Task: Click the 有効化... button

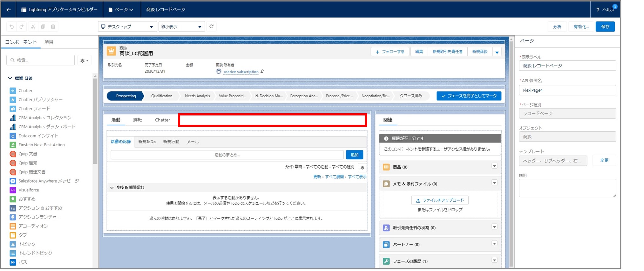Action: (x=581, y=27)
